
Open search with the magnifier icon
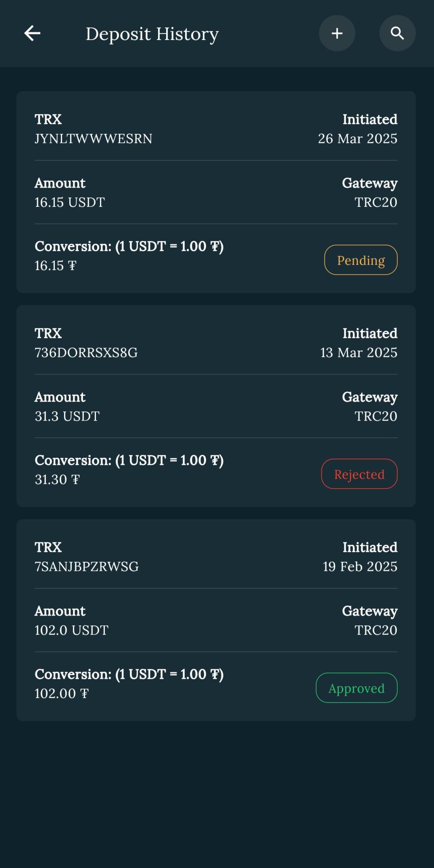397,33
